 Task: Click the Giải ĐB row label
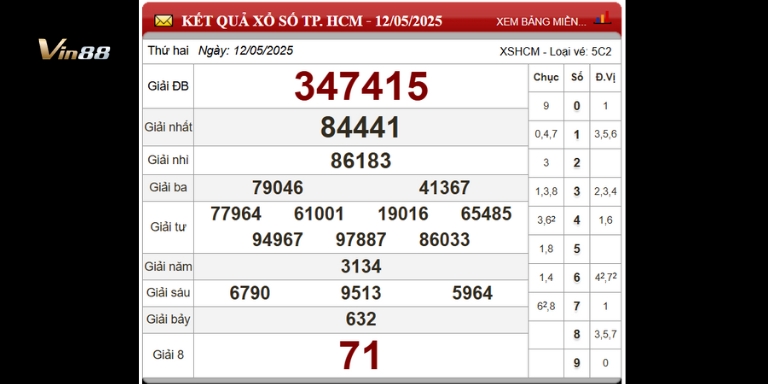[x=168, y=86]
